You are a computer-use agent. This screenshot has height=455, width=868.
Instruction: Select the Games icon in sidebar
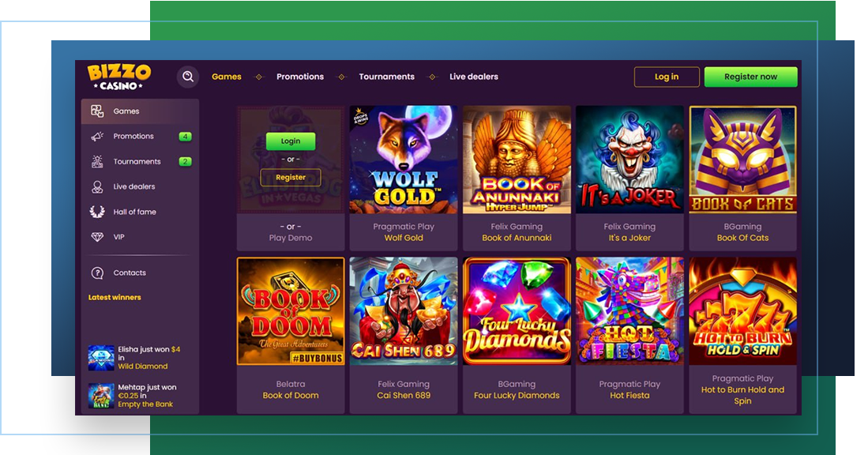pyautogui.click(x=97, y=111)
